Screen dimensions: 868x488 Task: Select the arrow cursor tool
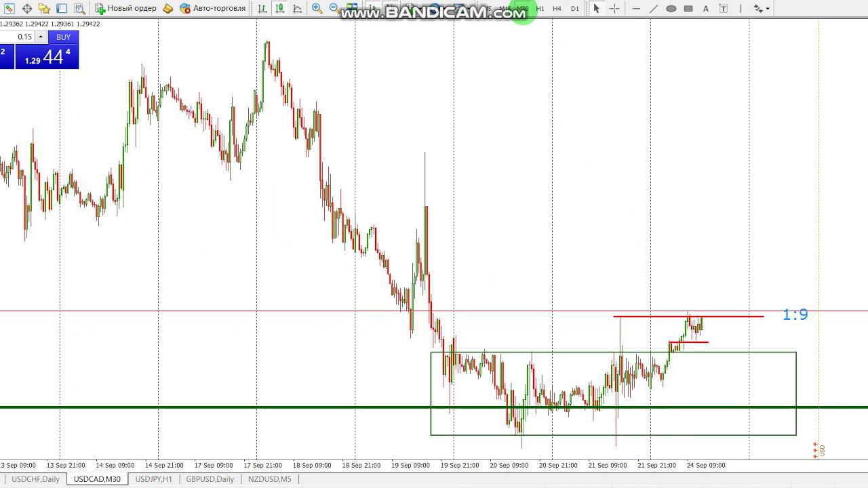point(597,9)
